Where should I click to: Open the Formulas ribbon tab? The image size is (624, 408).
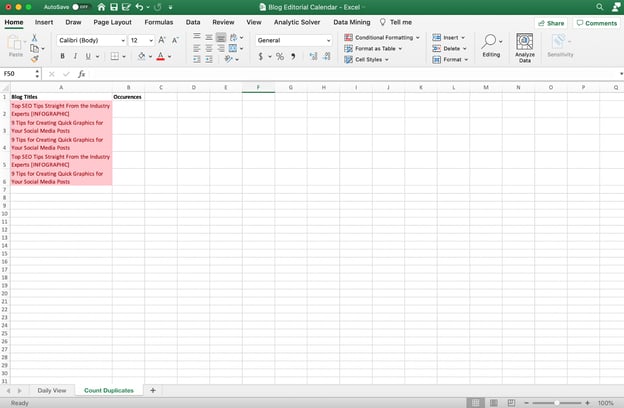click(x=158, y=22)
